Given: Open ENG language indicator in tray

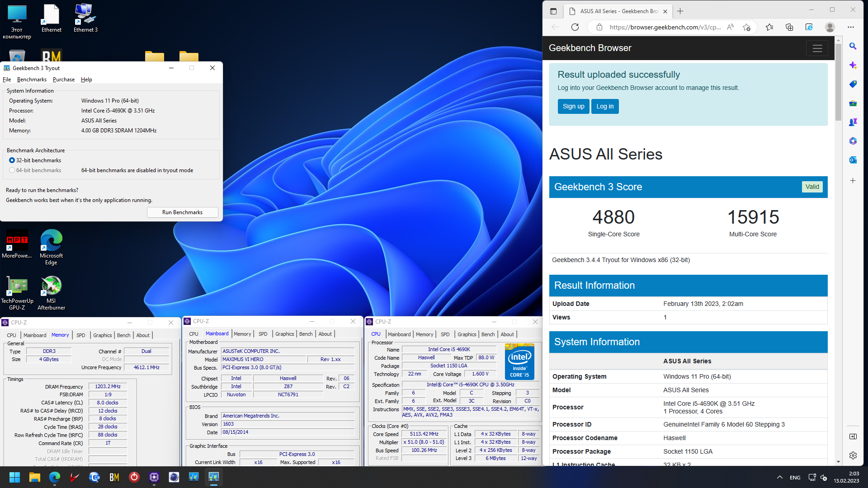Looking at the screenshot, I should click(795, 477).
